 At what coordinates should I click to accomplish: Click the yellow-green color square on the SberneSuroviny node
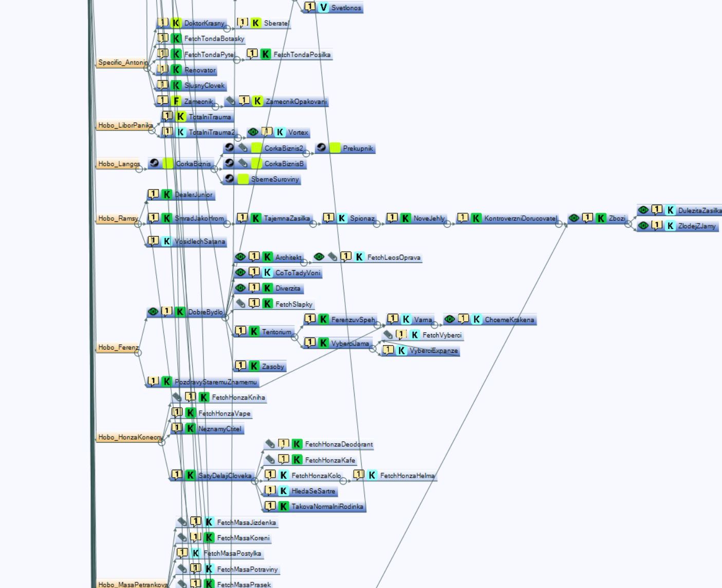click(243, 179)
